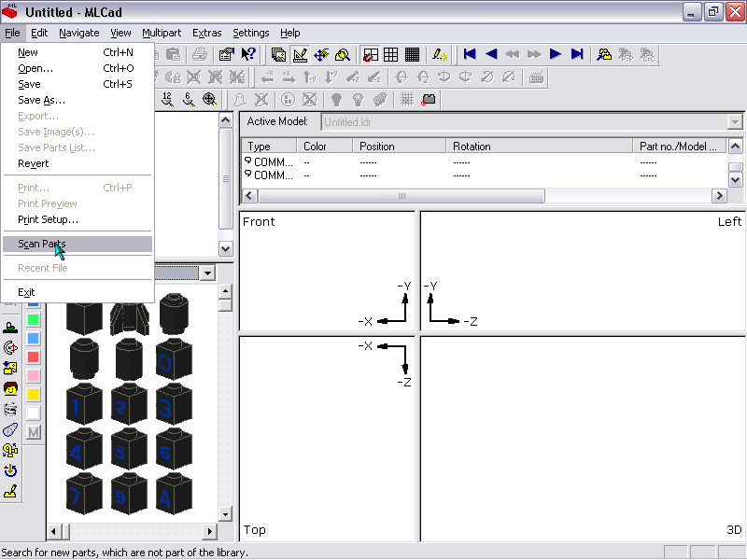
Task: Open the Help menu
Action: (x=289, y=33)
